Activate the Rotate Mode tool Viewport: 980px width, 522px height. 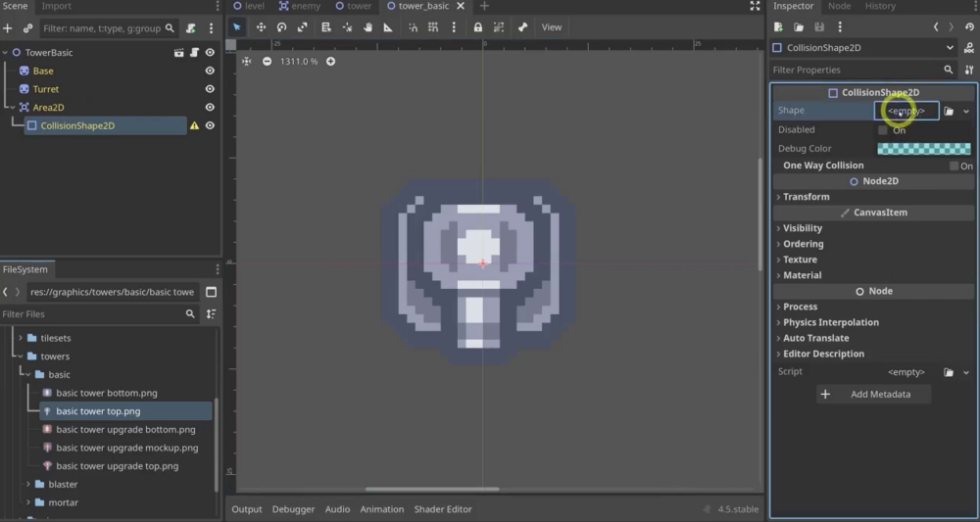(281, 27)
